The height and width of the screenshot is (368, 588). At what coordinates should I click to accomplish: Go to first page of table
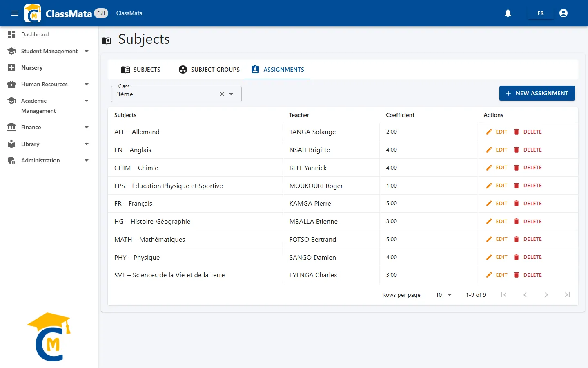[x=504, y=295]
